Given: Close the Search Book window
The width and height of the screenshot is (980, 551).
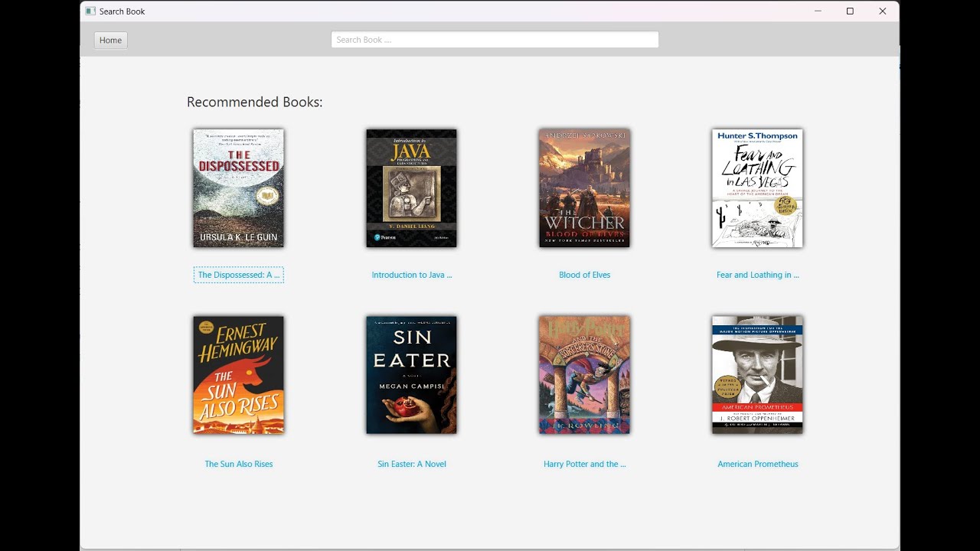Looking at the screenshot, I should pos(883,11).
